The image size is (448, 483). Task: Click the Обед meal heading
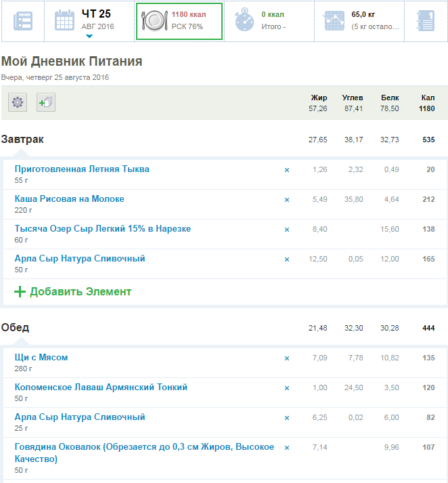tap(15, 328)
